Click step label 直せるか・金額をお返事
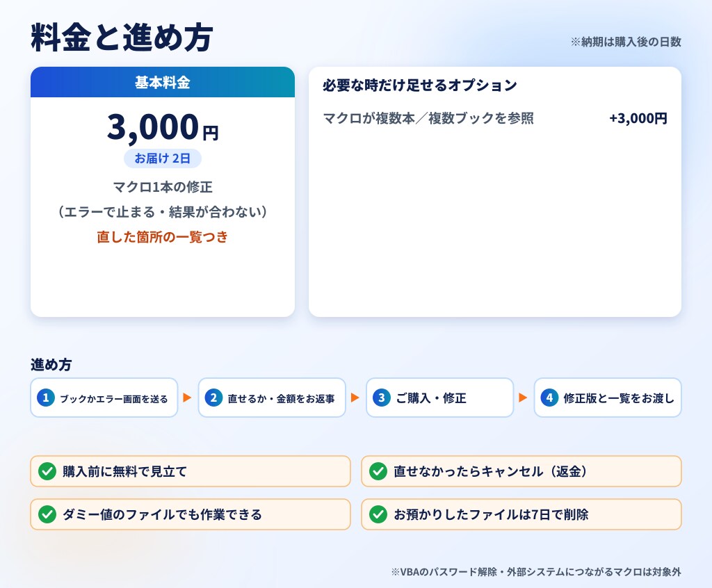Image resolution: width=712 pixels, height=588 pixels. 281,399
